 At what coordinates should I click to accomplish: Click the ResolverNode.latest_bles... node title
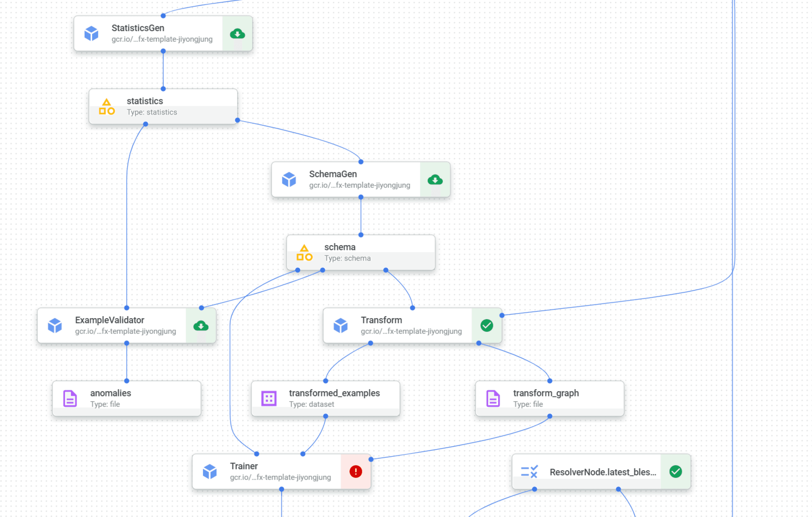pyautogui.click(x=603, y=472)
